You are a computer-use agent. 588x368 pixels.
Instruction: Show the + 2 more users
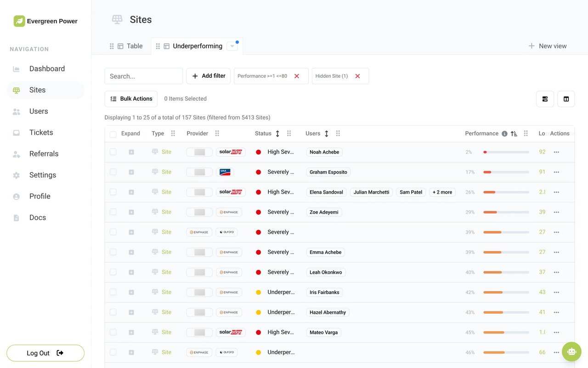click(442, 192)
